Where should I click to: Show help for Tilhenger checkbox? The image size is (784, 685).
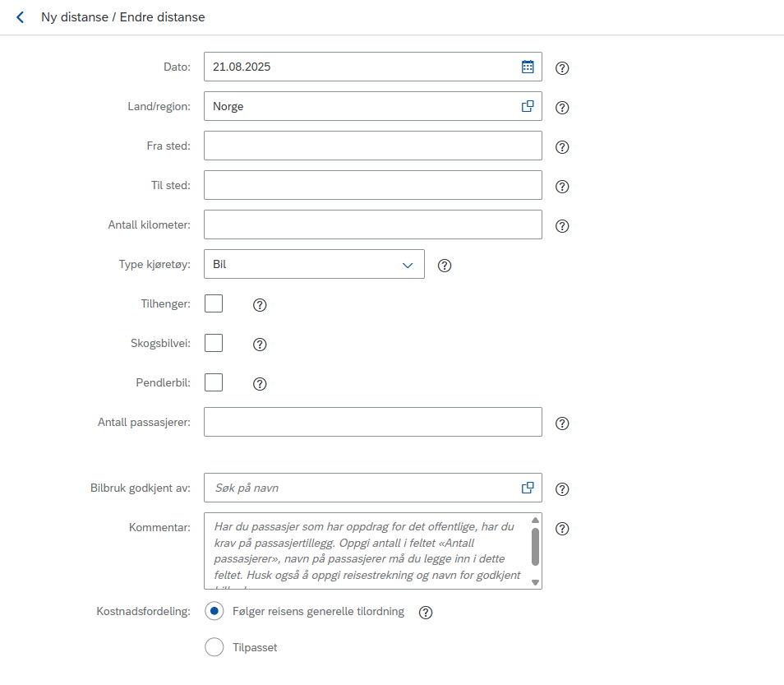(x=260, y=305)
